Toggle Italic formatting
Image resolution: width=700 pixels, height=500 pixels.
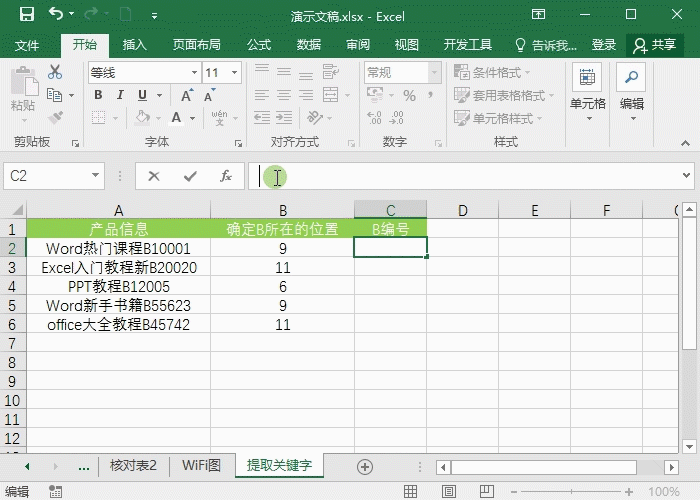[120, 95]
